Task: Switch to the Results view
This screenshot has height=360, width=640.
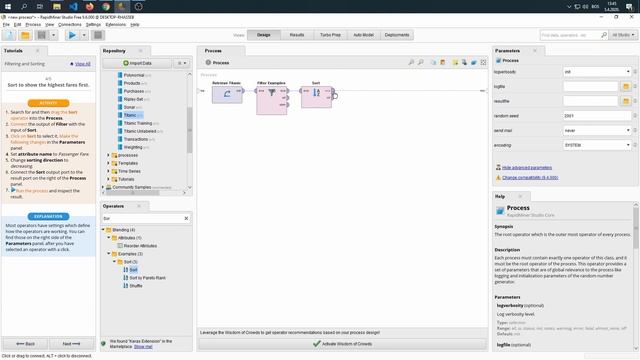Action: [x=297, y=35]
